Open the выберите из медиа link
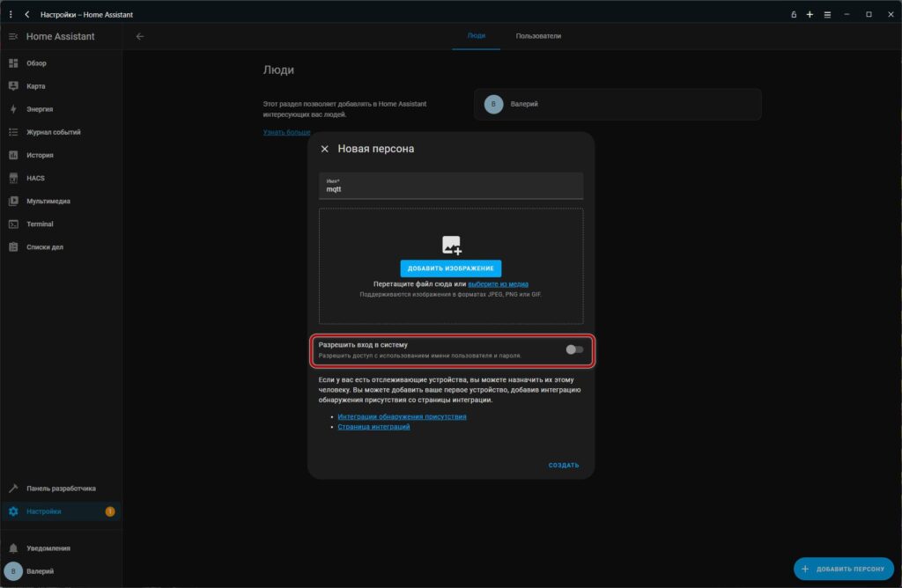The height and width of the screenshot is (588, 902). click(x=498, y=284)
